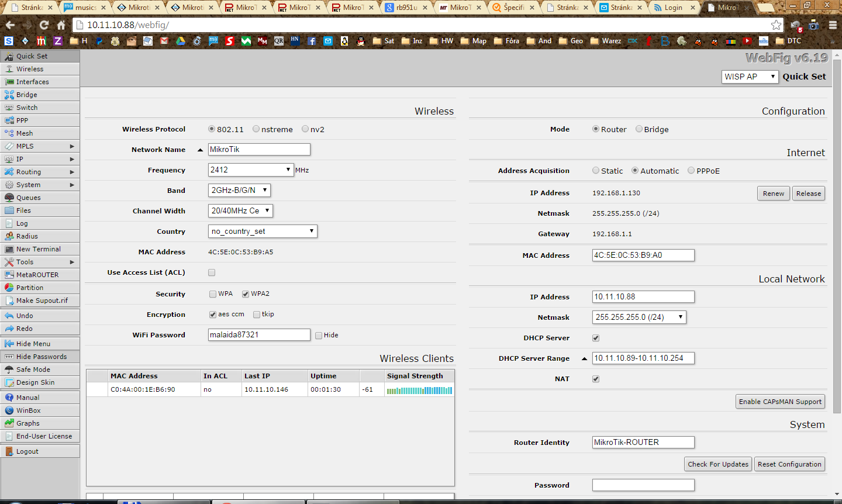842x504 pixels.
Task: Open the Frequency dropdown
Action: [250, 170]
